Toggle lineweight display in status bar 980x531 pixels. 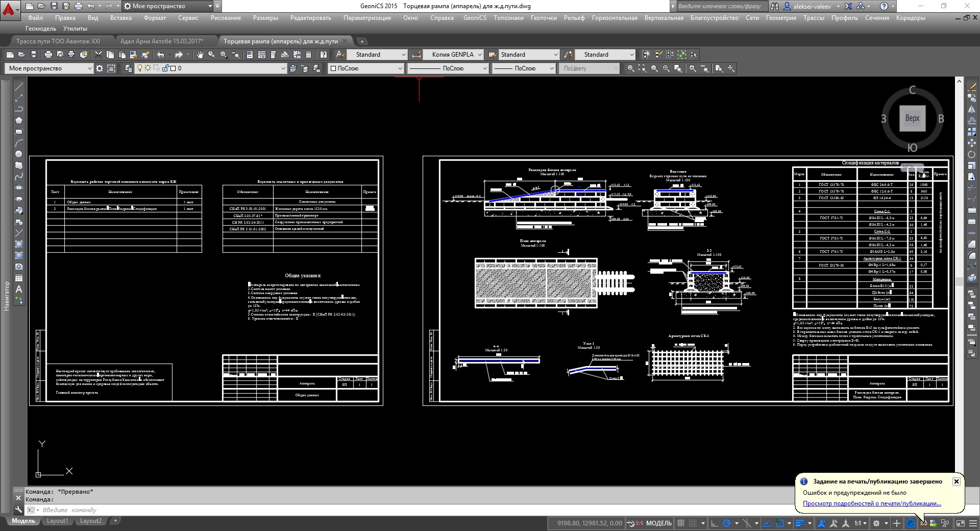800,523
